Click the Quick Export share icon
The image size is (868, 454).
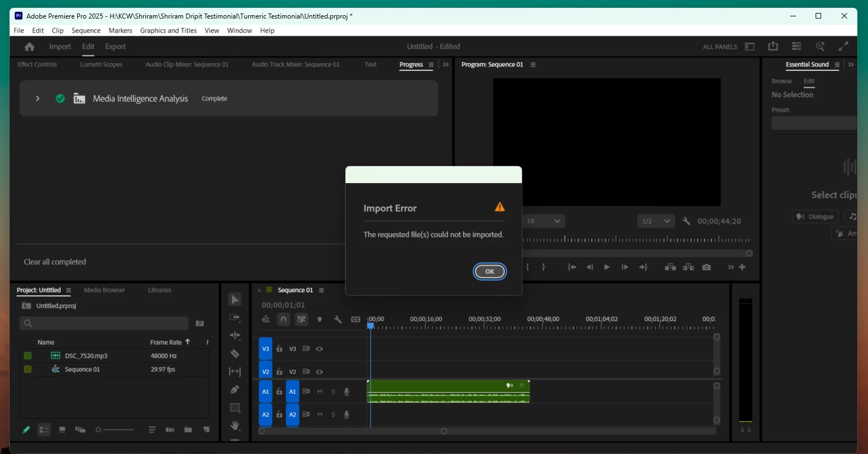click(773, 47)
